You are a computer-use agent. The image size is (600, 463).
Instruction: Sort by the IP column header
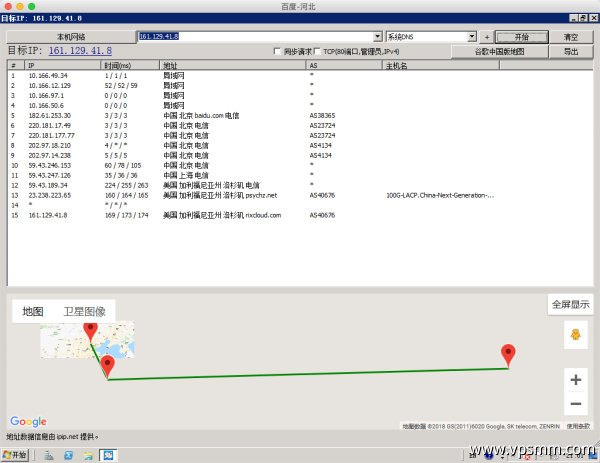pyautogui.click(x=63, y=65)
